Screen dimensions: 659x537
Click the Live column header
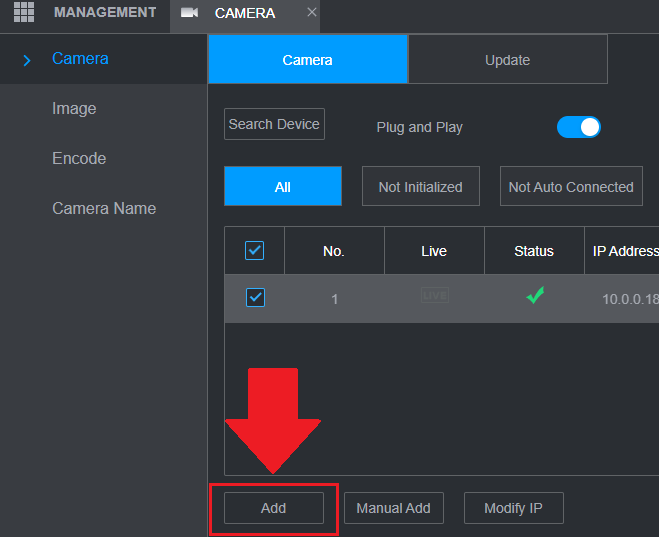coord(434,250)
